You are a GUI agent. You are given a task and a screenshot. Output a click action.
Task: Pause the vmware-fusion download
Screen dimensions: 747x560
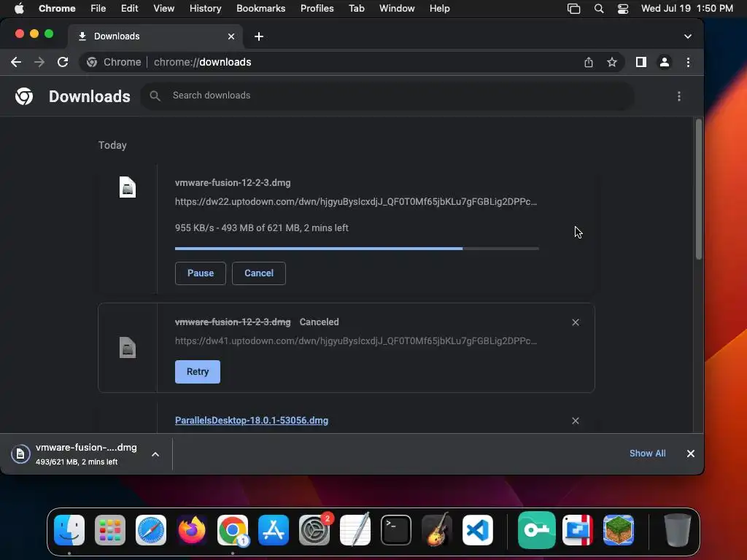(200, 273)
